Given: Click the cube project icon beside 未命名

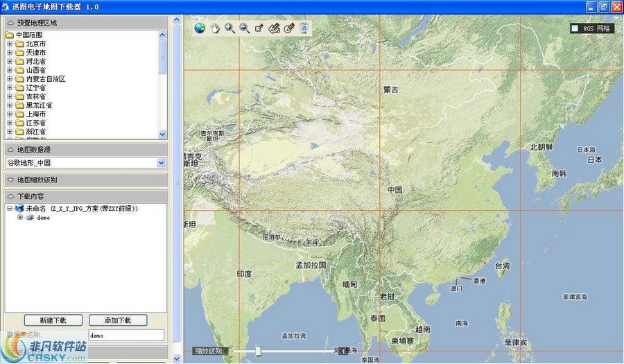Looking at the screenshot, I should pos(20,209).
